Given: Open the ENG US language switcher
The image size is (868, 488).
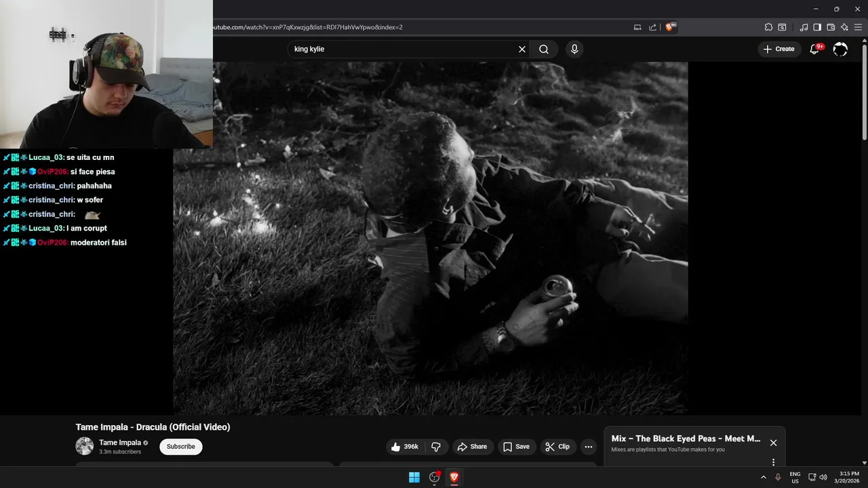Looking at the screenshot, I should [795, 477].
